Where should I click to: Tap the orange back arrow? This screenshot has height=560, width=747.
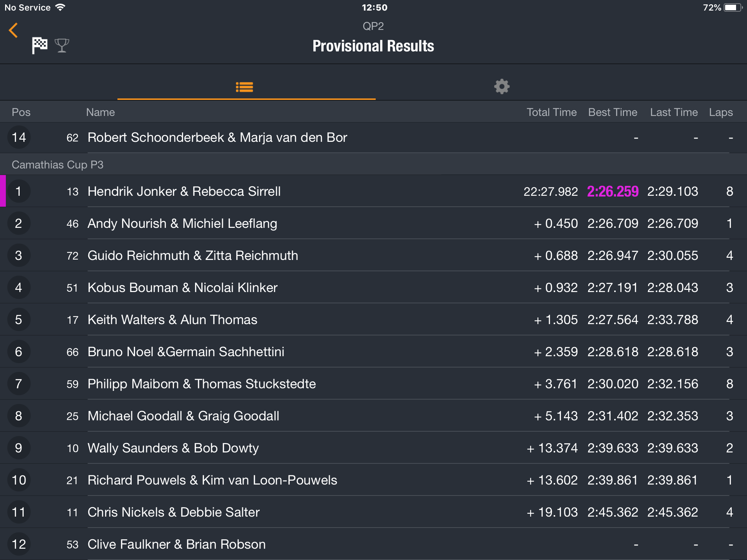pos(13,30)
